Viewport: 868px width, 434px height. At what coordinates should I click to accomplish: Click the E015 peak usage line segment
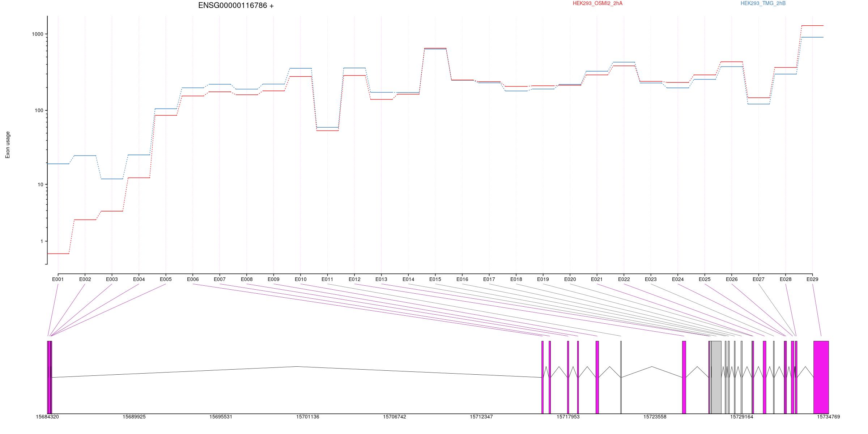435,48
